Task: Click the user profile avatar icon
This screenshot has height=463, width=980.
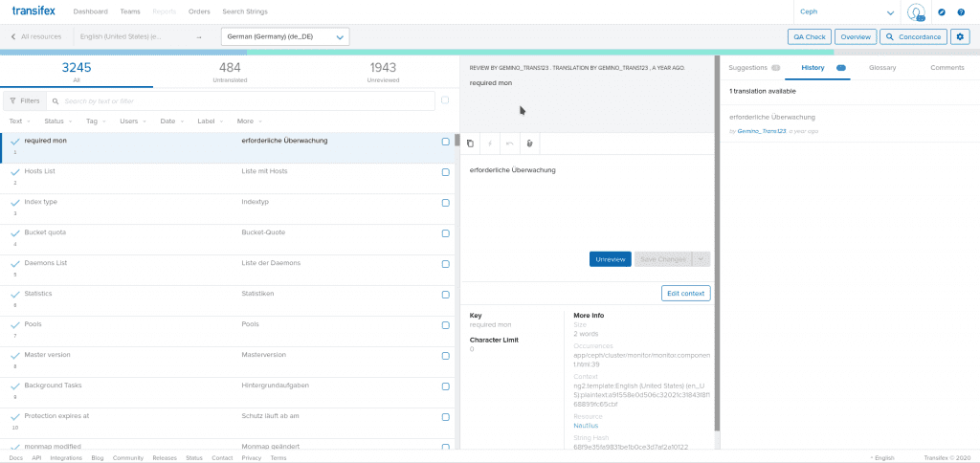Action: click(x=916, y=12)
